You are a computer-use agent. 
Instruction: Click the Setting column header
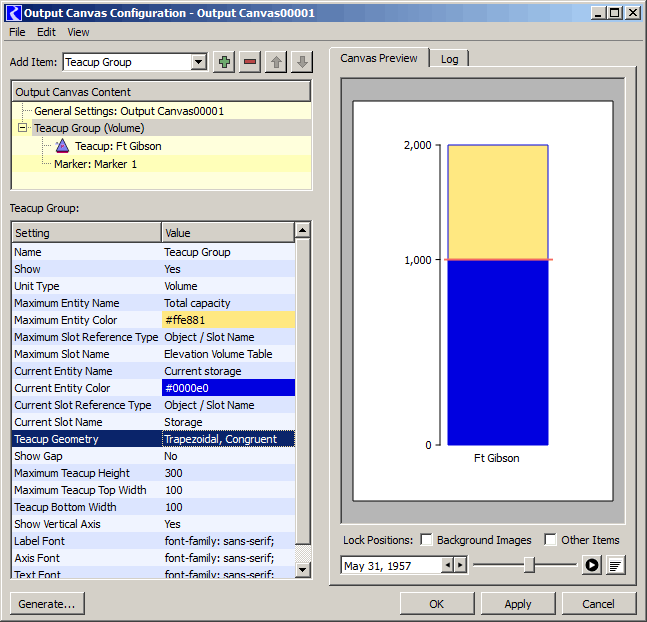(87, 233)
